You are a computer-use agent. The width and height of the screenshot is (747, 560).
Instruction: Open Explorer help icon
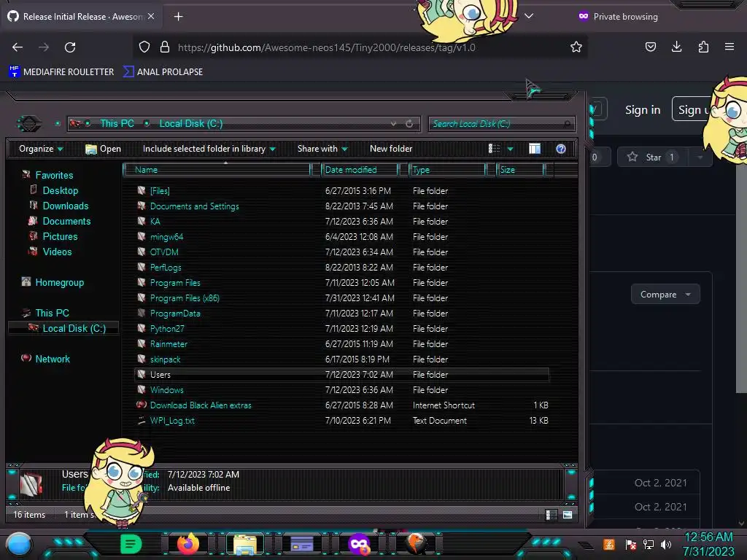click(561, 149)
